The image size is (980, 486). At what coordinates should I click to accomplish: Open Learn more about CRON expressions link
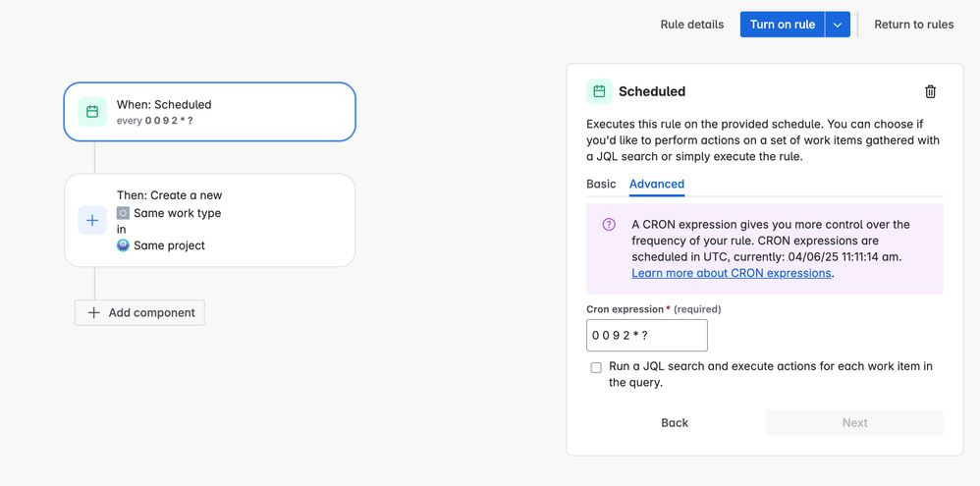tap(732, 273)
